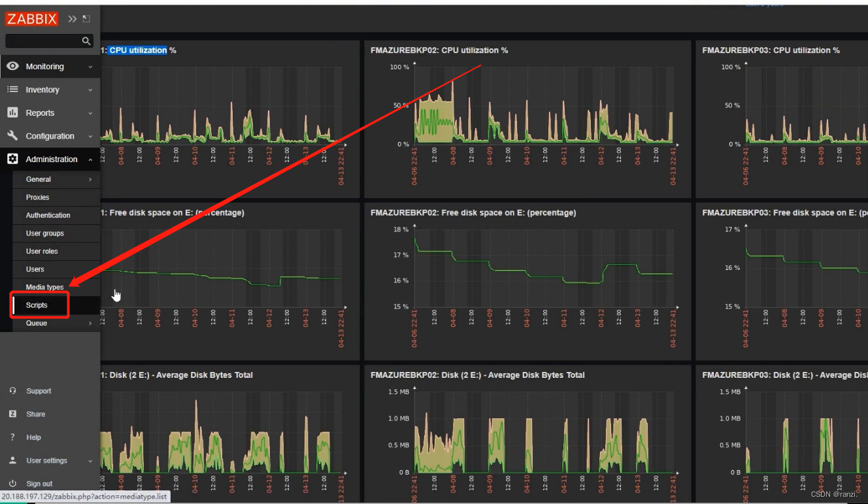The width and height of the screenshot is (868, 504).
Task: Open the Authentication page
Action: 56,215
